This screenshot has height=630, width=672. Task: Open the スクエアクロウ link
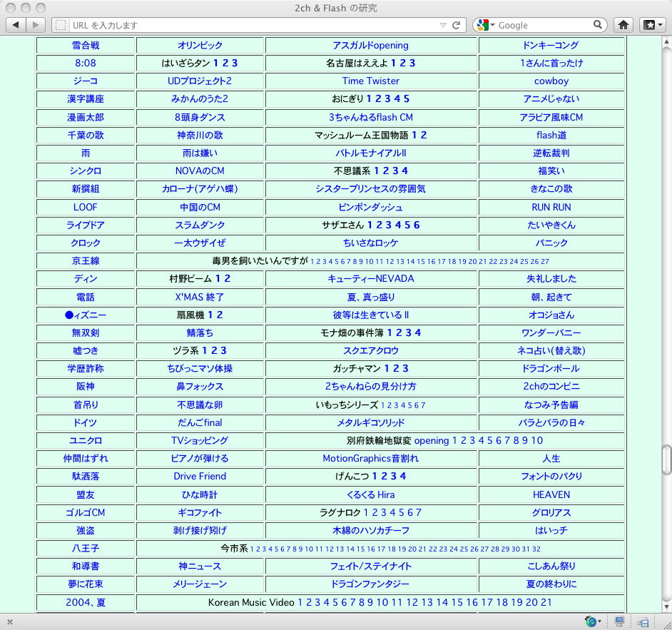point(371,351)
